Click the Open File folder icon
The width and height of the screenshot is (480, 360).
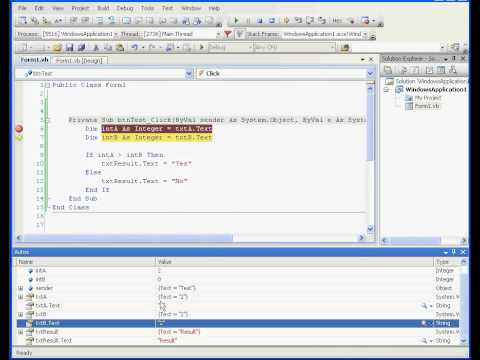click(57, 48)
